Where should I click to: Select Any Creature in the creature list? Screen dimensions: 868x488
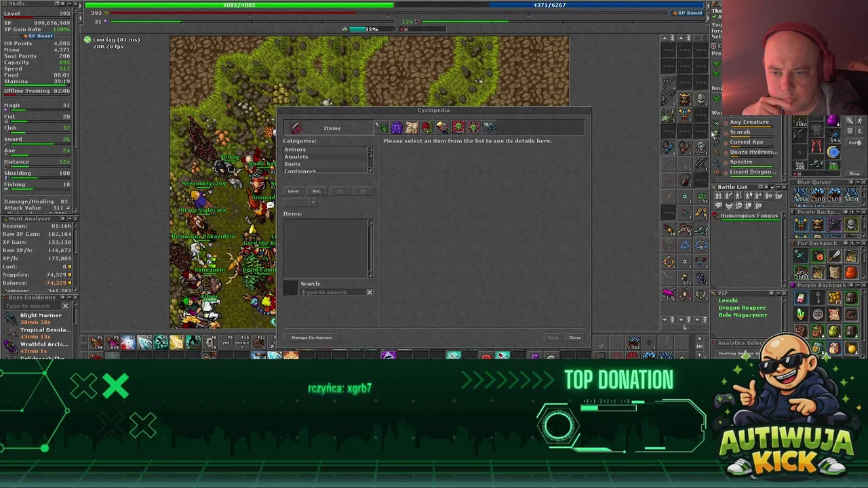coord(749,122)
